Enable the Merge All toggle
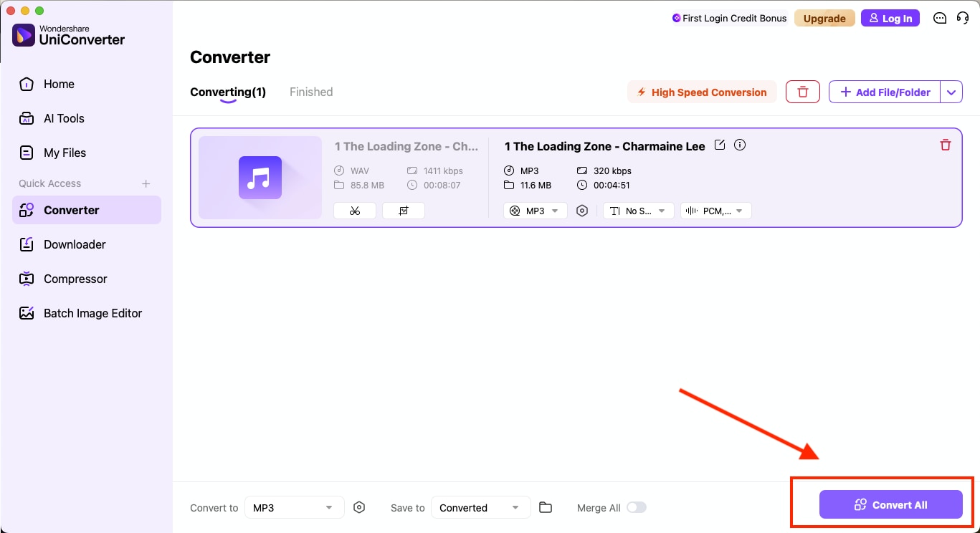 click(637, 507)
